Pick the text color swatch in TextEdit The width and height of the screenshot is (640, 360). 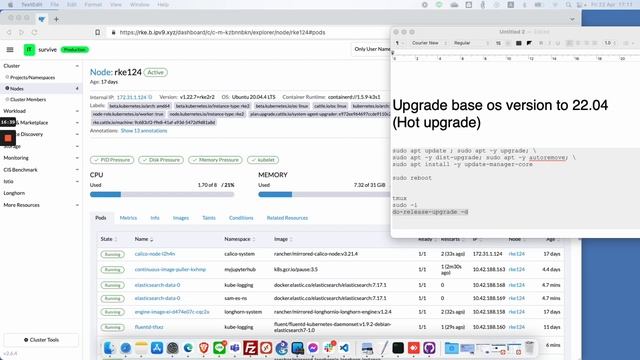click(518, 43)
